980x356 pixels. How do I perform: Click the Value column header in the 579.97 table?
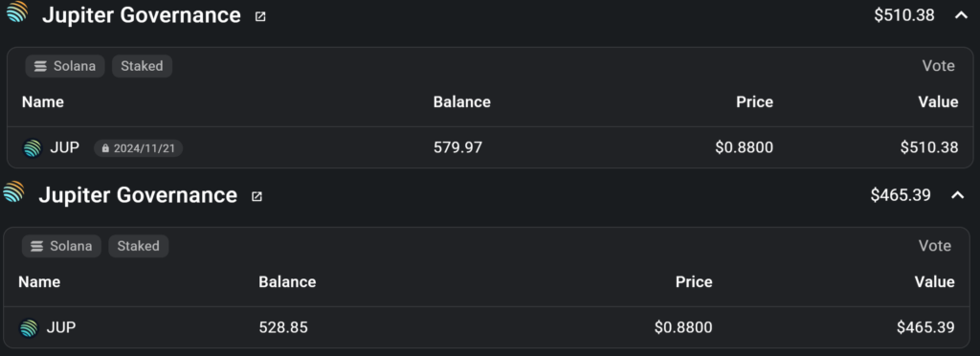[x=938, y=101]
